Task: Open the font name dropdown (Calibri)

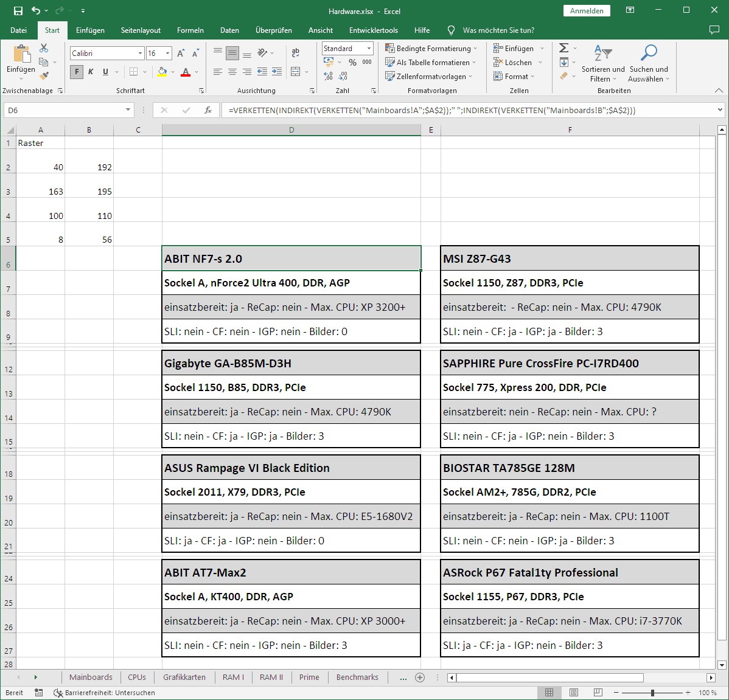Action: click(x=140, y=54)
